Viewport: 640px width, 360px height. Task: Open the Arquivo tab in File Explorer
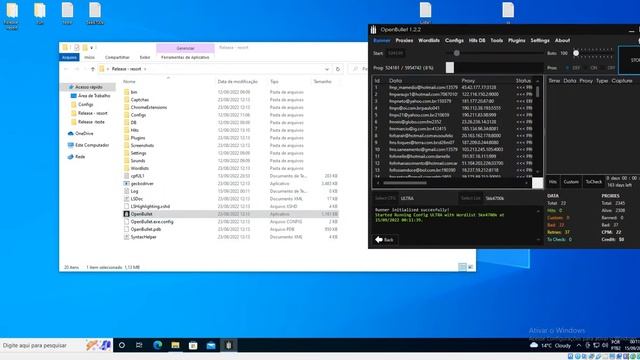tap(69, 57)
